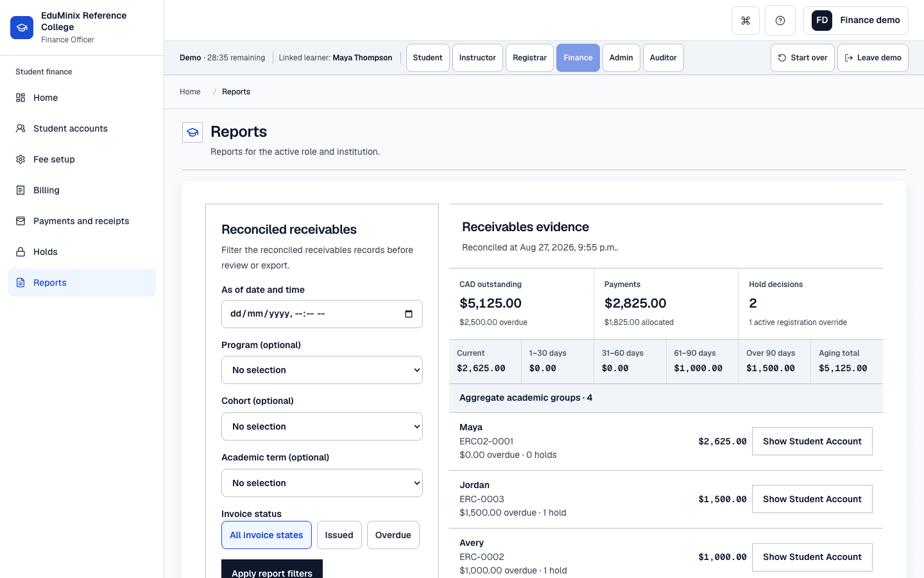Click the EduMinix graduation cap logo
The width and height of the screenshot is (924, 578).
tap(22, 28)
